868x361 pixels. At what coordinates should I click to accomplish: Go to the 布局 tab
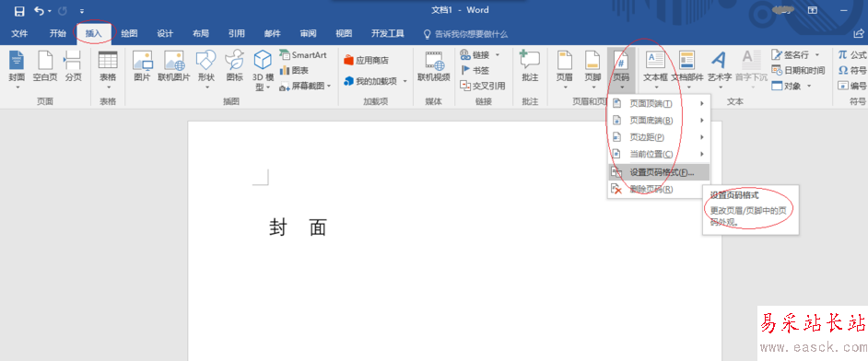tap(201, 34)
